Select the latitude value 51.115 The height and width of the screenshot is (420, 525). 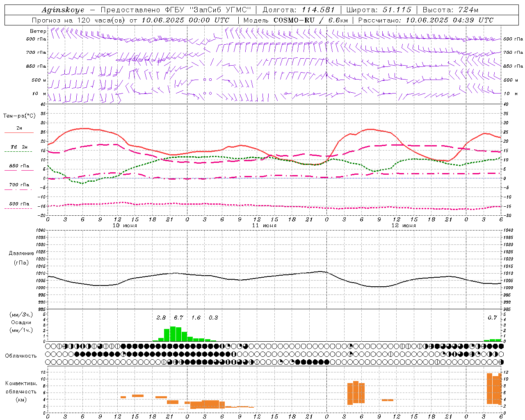[397, 10]
